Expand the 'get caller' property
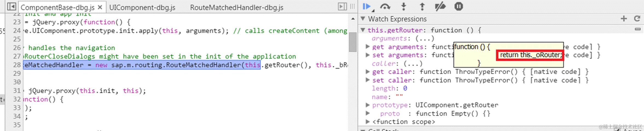Image resolution: width=644 pixels, height=131 pixels. 368,72
